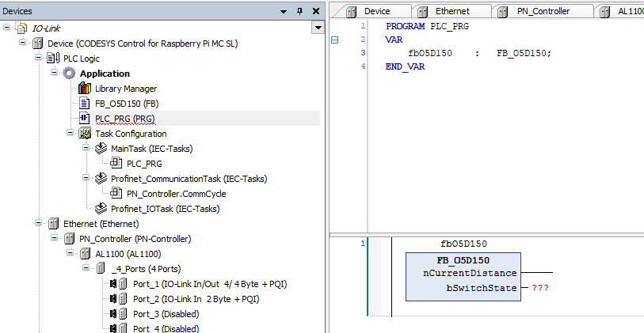Switch to the Ethernet editor tab
Viewport: 644px width, 333px height.
452,11
